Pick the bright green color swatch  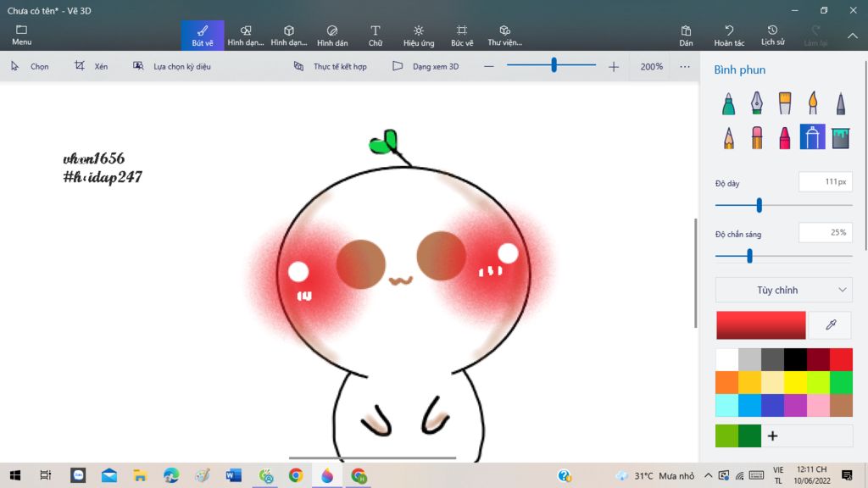coord(842,382)
